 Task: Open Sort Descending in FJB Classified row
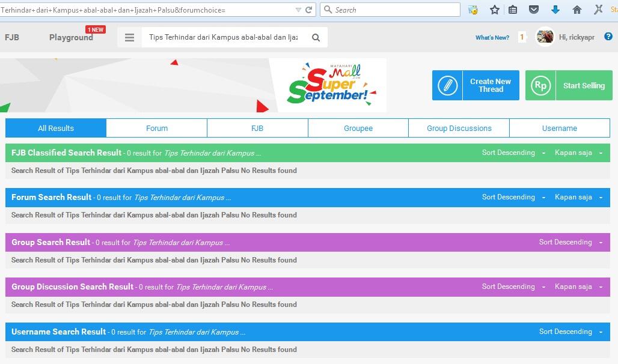tap(513, 153)
